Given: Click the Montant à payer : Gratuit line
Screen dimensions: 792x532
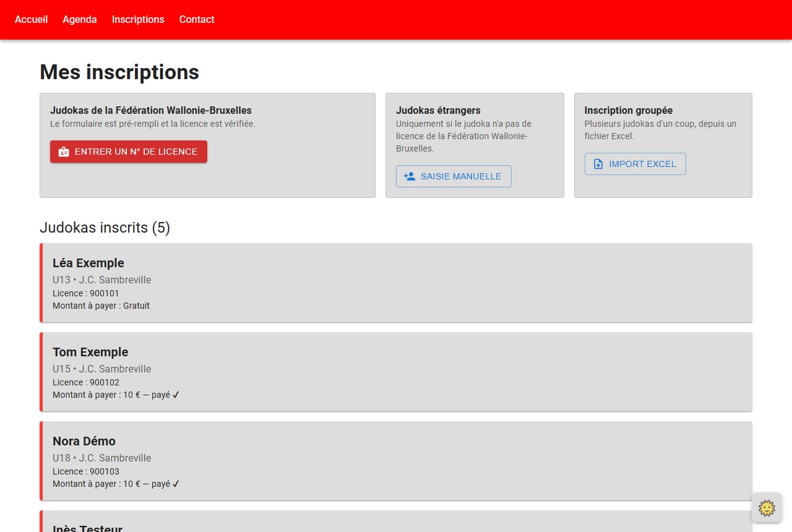Looking at the screenshot, I should (x=101, y=306).
